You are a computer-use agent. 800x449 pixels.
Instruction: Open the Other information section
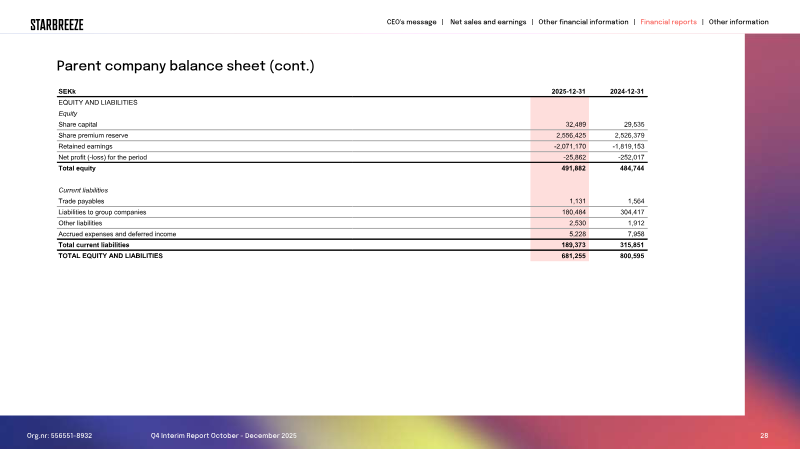point(738,22)
